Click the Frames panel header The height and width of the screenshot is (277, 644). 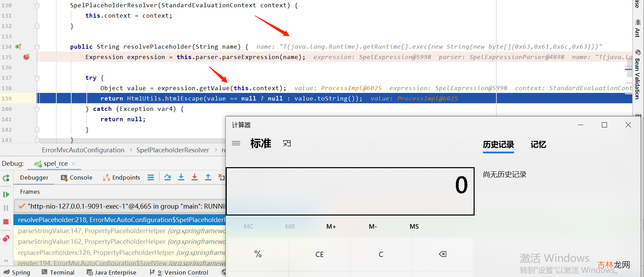pos(30,192)
